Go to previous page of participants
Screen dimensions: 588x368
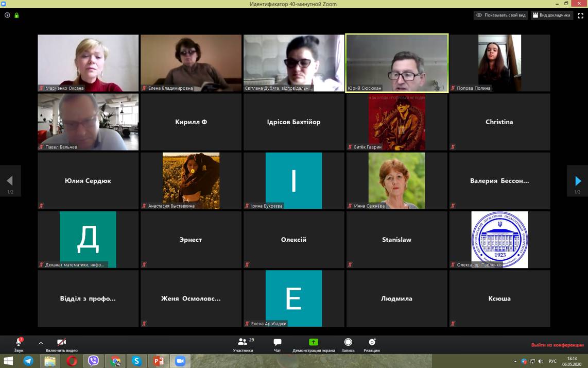tap(10, 181)
